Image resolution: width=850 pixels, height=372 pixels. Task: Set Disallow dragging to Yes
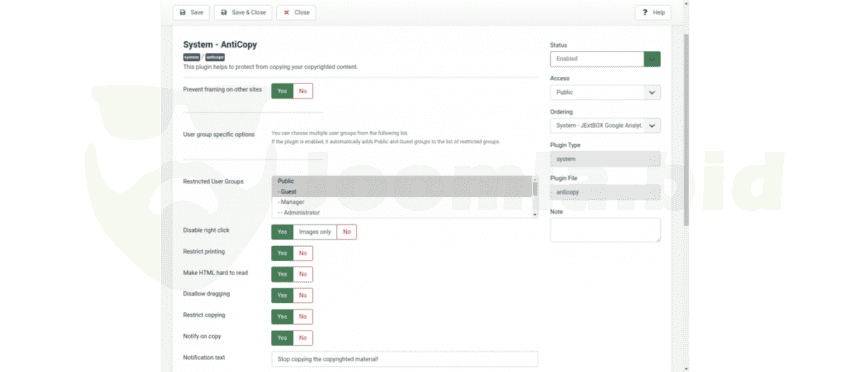[282, 296]
